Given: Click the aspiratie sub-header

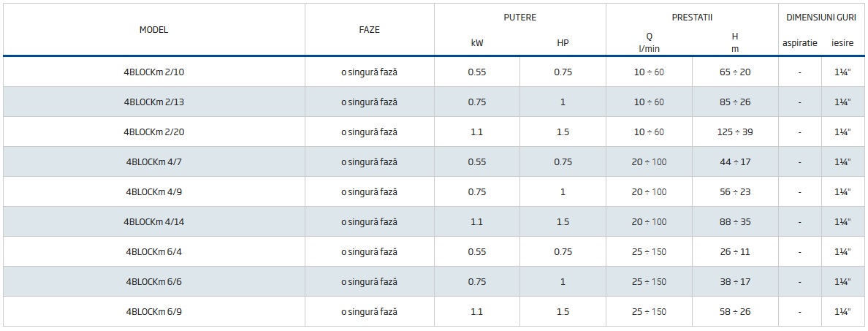Looking at the screenshot, I should click(x=800, y=43).
